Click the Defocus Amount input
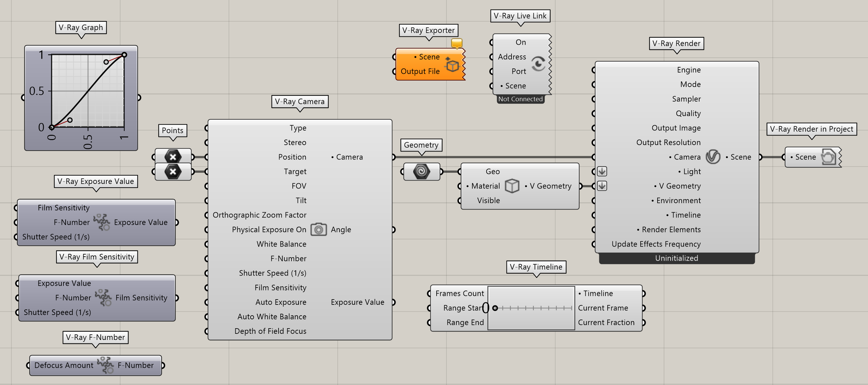 [64, 365]
